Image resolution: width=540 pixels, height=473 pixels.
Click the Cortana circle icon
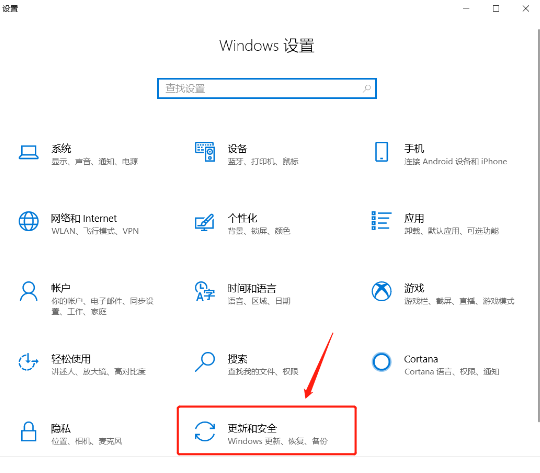point(382,362)
